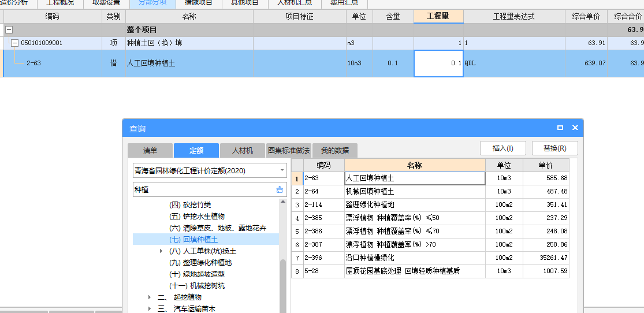The image size is (644, 313).
Task: Select tree item (五) 铲挖水生植物
Action: pyautogui.click(x=197, y=216)
